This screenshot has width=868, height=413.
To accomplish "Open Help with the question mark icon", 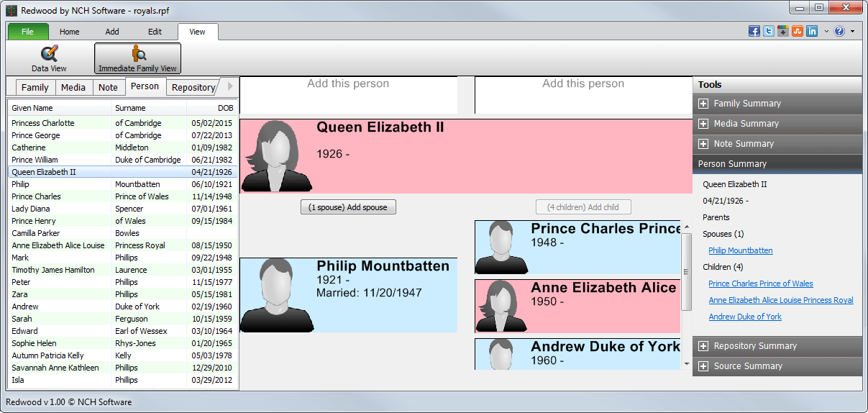I will (839, 32).
